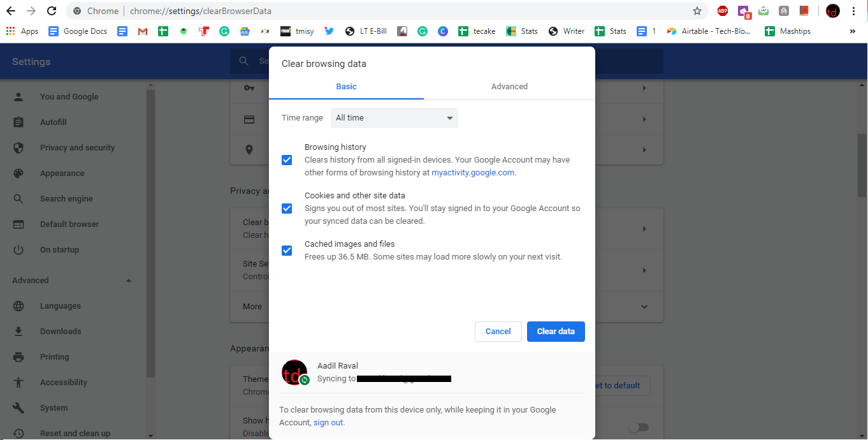This screenshot has width=868, height=440.
Task: Click the System wrench icon
Action: pos(18,407)
